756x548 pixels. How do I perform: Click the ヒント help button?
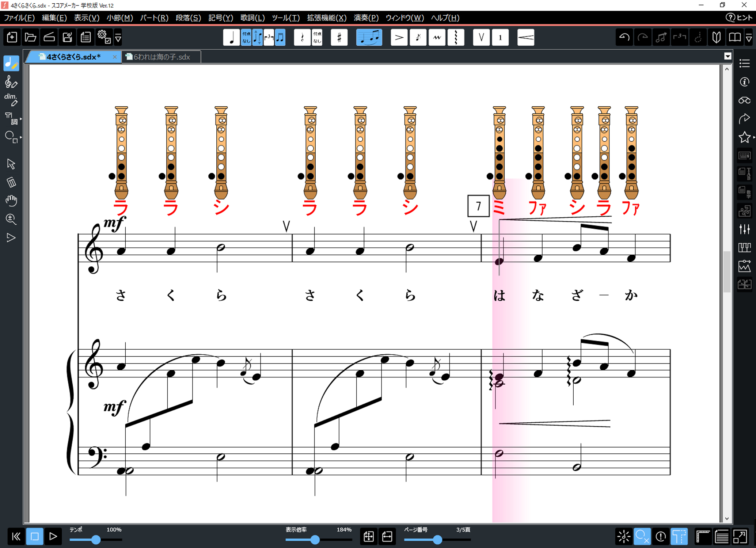click(739, 18)
